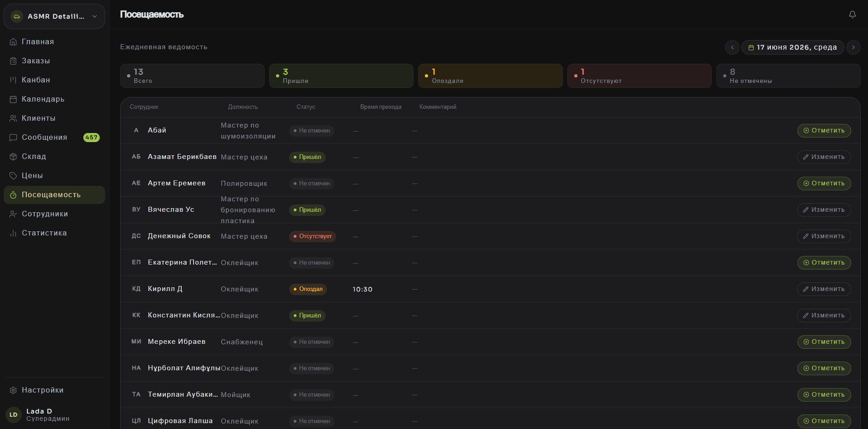
Task: Open the notifications bell icon
Action: (x=852, y=15)
